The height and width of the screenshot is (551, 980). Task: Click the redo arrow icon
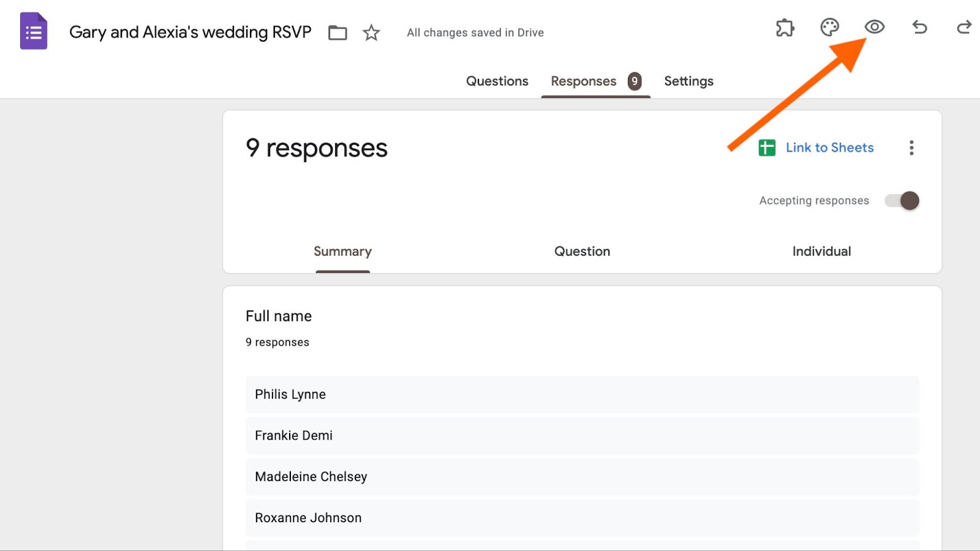(963, 27)
